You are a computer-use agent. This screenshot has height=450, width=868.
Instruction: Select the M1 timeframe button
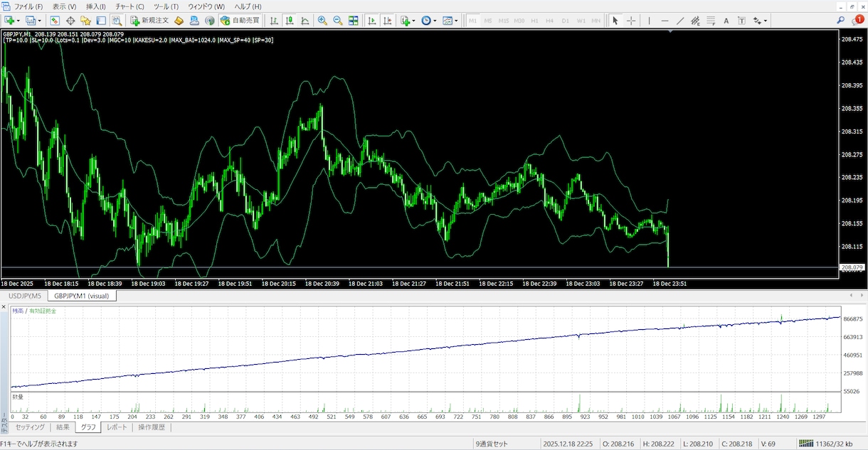pyautogui.click(x=472, y=21)
